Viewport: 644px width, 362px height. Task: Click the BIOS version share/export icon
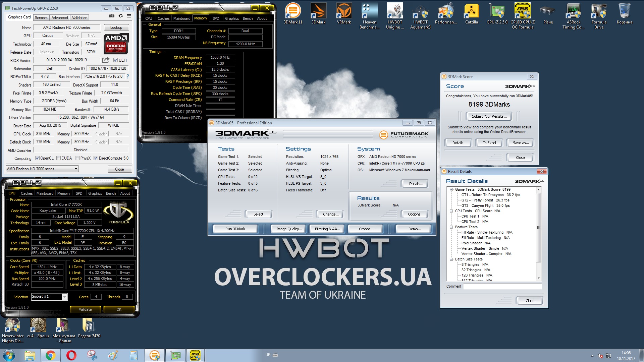point(106,60)
